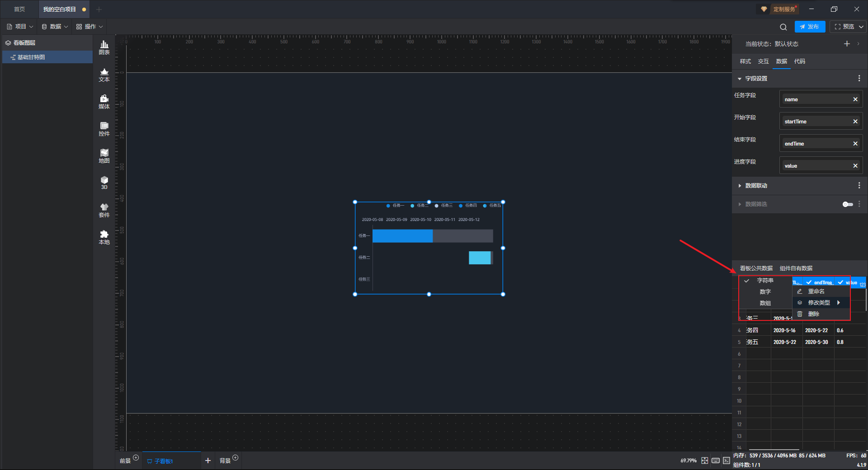Toggle the 数据筛选 switch
Screen dimensions: 868x470
[x=848, y=204]
